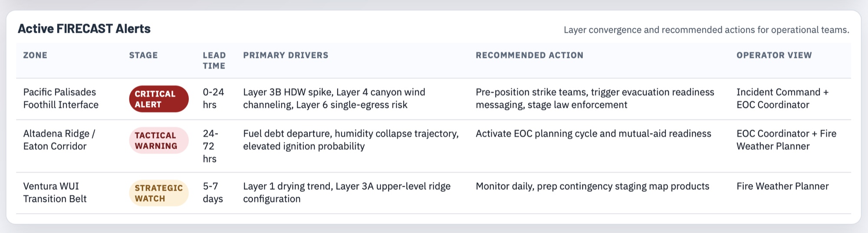Screen dimensions: 868x233
Task: Click the 5-7 days lead time cell
Action: 213,193
